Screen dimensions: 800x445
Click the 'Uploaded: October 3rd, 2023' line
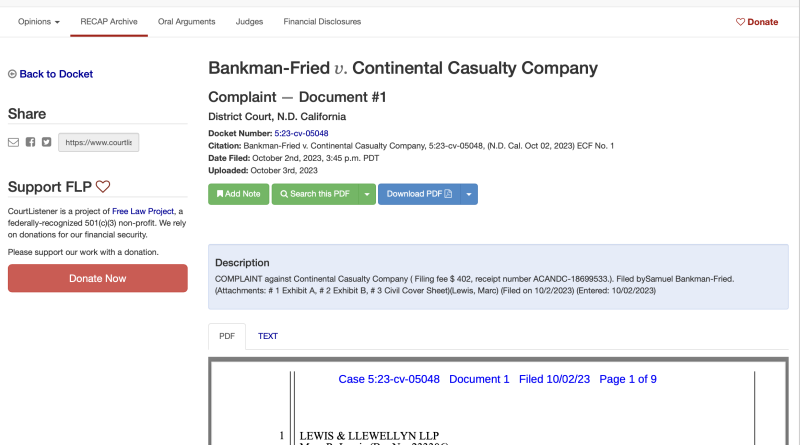tap(263, 170)
